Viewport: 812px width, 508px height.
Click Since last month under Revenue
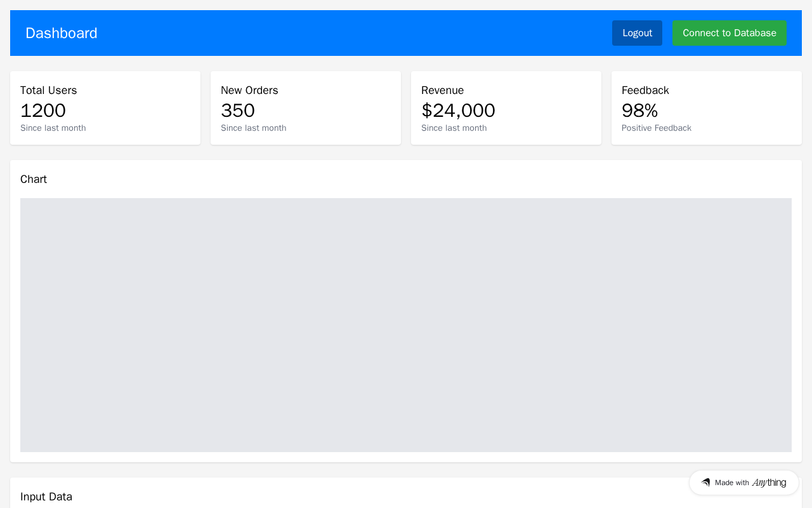pyautogui.click(x=454, y=128)
